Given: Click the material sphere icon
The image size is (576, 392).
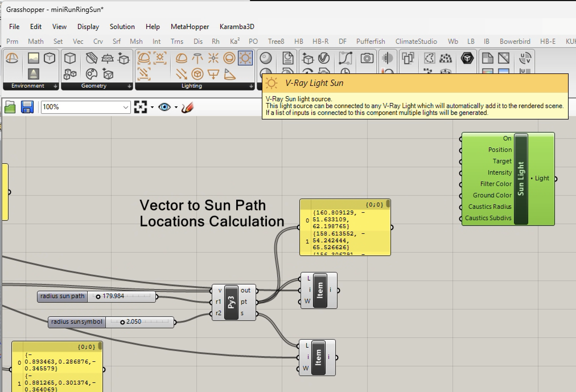Looking at the screenshot, I should [x=266, y=58].
